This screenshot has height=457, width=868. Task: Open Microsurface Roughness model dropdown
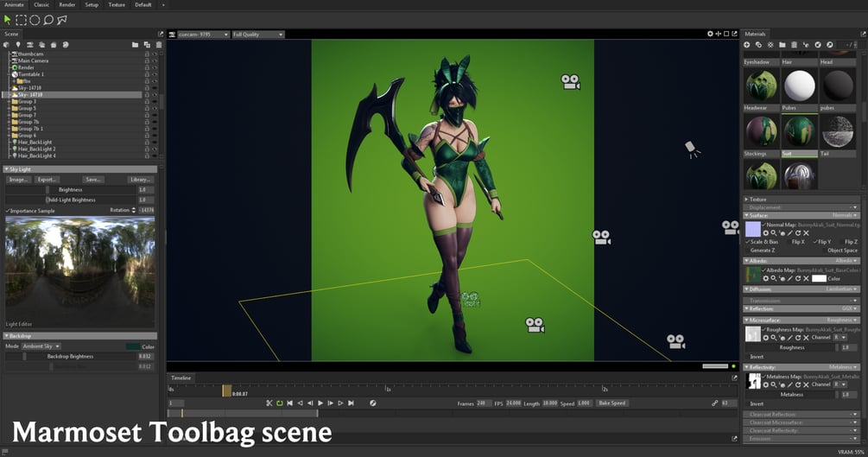tap(843, 321)
